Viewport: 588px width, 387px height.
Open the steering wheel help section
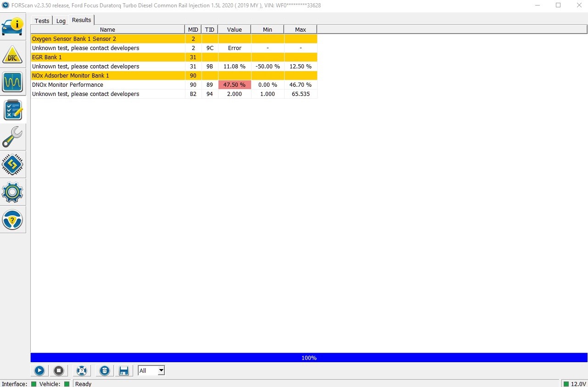pos(12,219)
